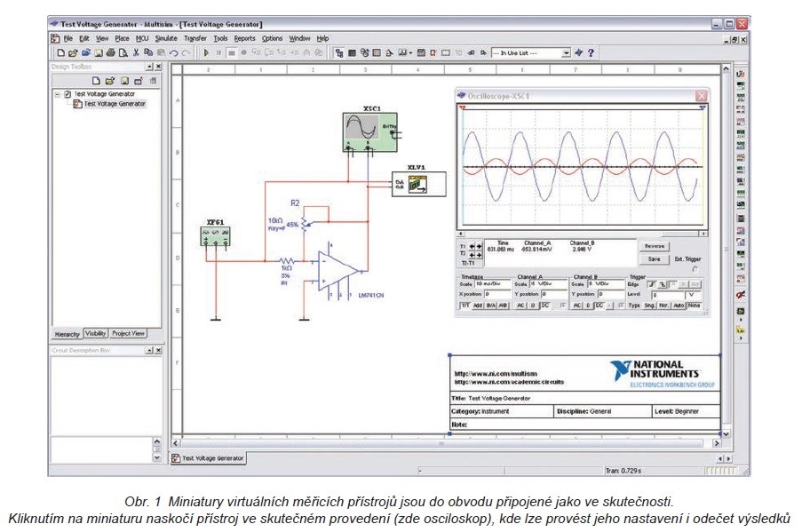Screen dimensions: 802x532
Task: Select the Test Voltage Generator child tree item
Action: (x=115, y=103)
